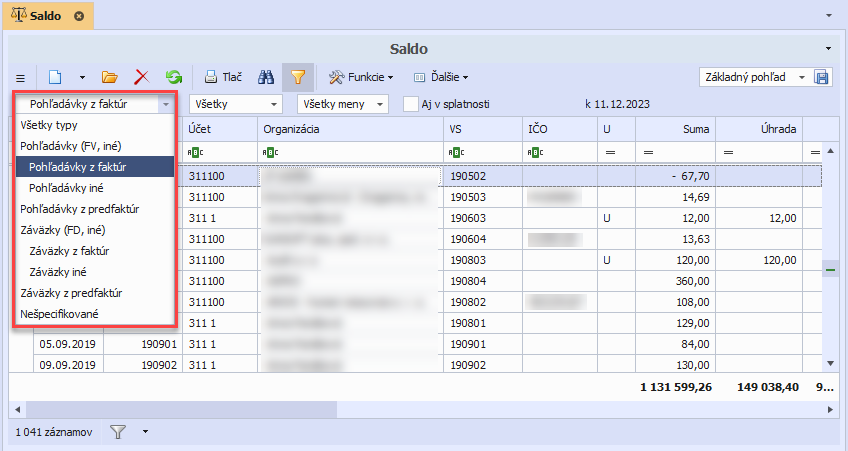This screenshot has width=848, height=451.
Task: Open the 'Všetky meny' currency dropdown
Action: pos(344,103)
